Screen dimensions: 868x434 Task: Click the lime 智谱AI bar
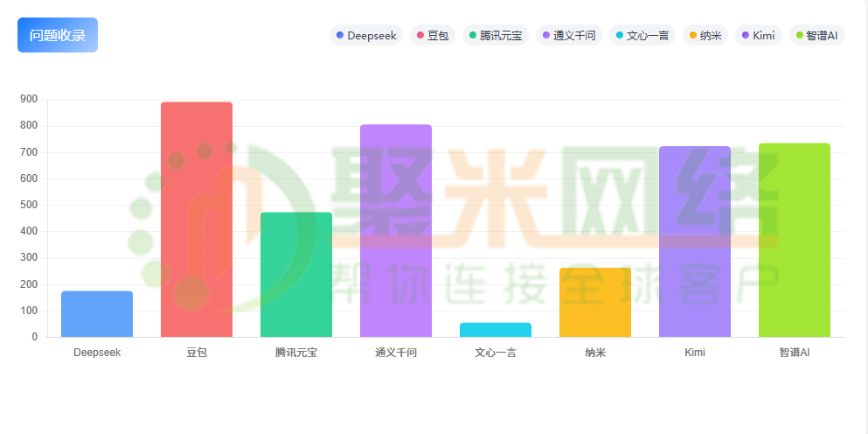click(795, 240)
